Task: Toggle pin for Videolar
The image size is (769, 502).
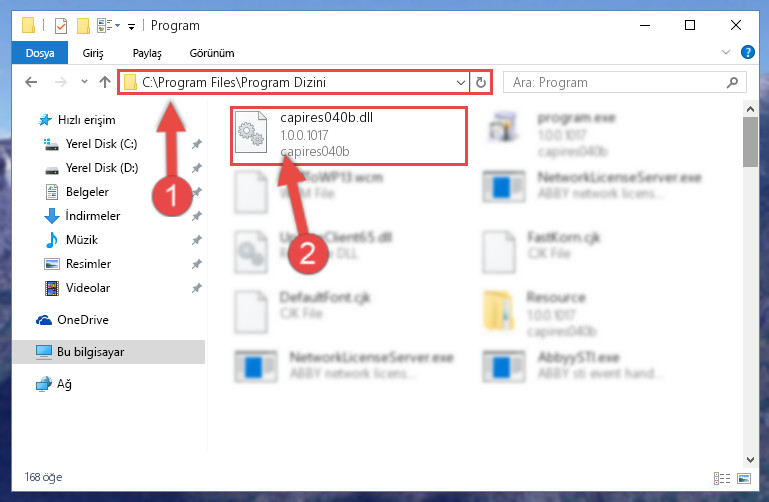Action: [197, 288]
